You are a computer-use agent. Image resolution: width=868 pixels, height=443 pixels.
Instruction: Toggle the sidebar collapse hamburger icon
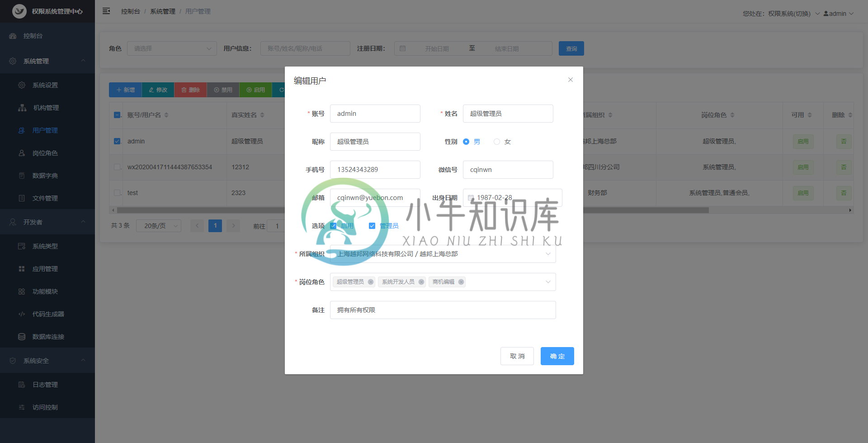(x=106, y=11)
